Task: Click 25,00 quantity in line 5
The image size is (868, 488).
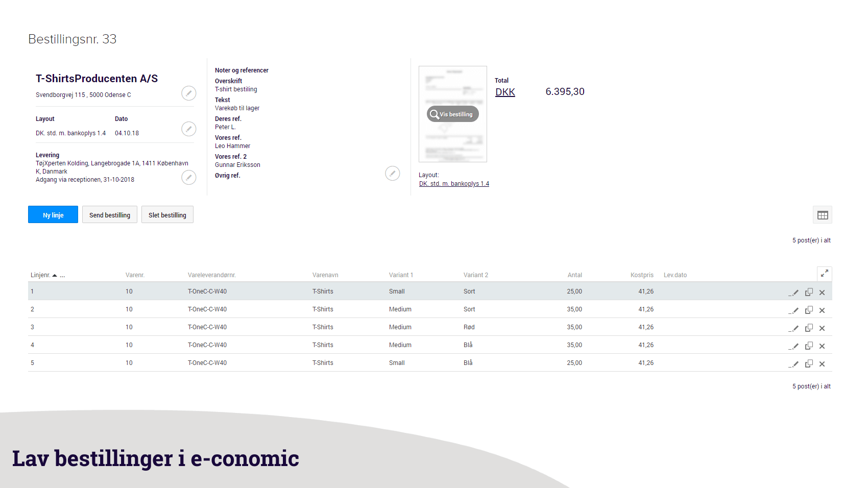Action: 574,363
